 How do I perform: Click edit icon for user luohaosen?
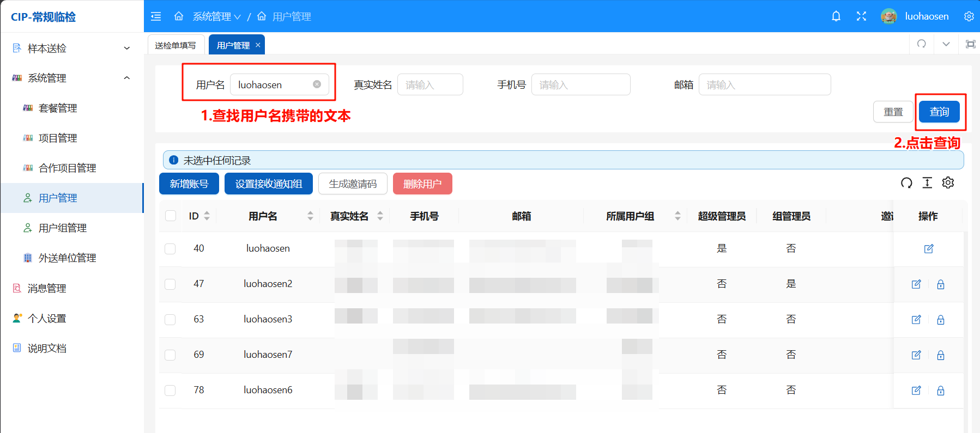point(929,249)
